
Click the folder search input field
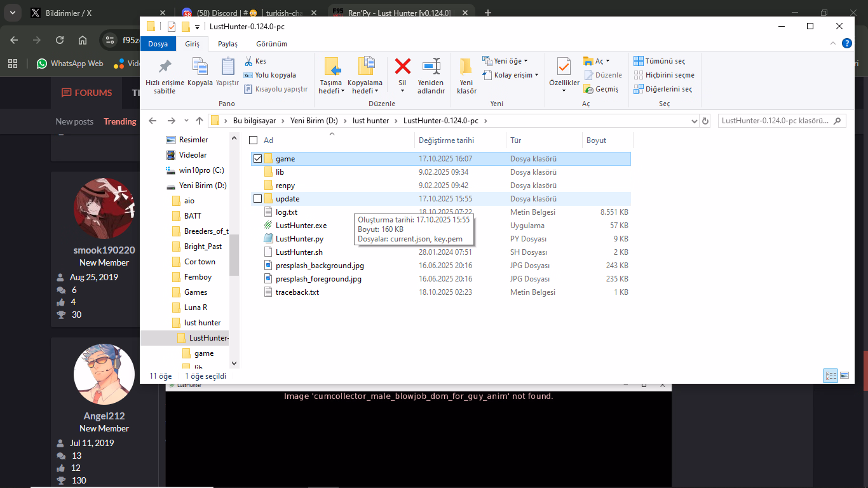point(776,121)
